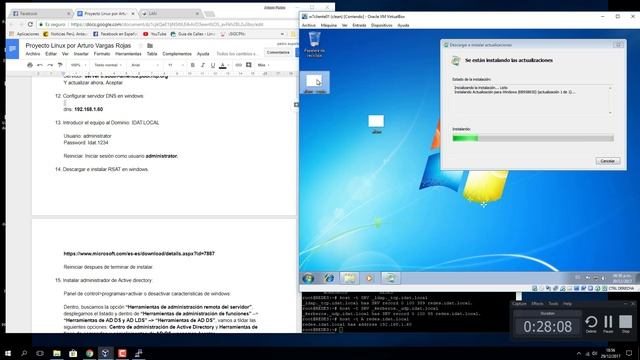
Task: Toggle italic formatting in Docs toolbar
Action: click(203, 65)
